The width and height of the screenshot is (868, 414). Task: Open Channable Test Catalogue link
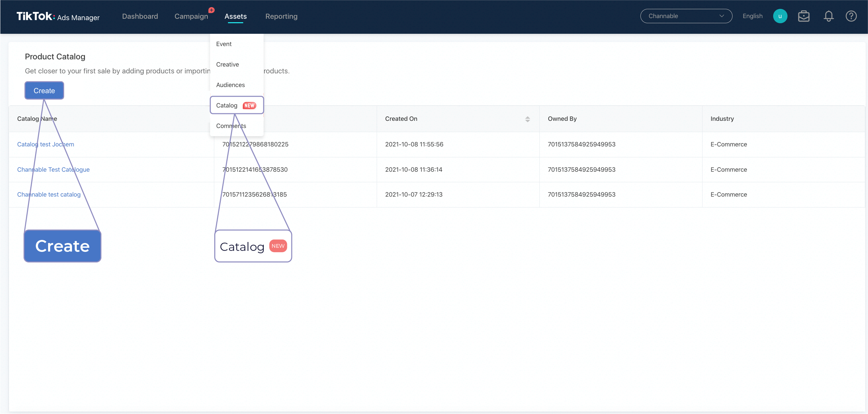click(x=53, y=170)
